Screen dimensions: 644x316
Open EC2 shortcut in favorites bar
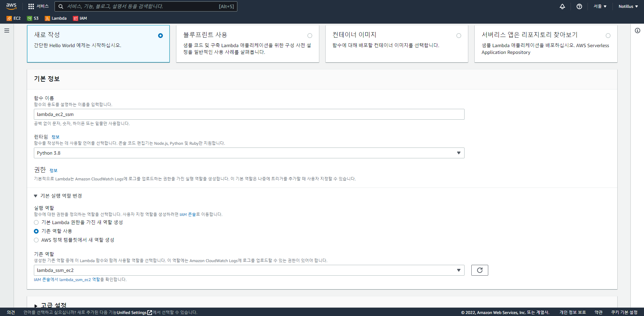(14, 18)
